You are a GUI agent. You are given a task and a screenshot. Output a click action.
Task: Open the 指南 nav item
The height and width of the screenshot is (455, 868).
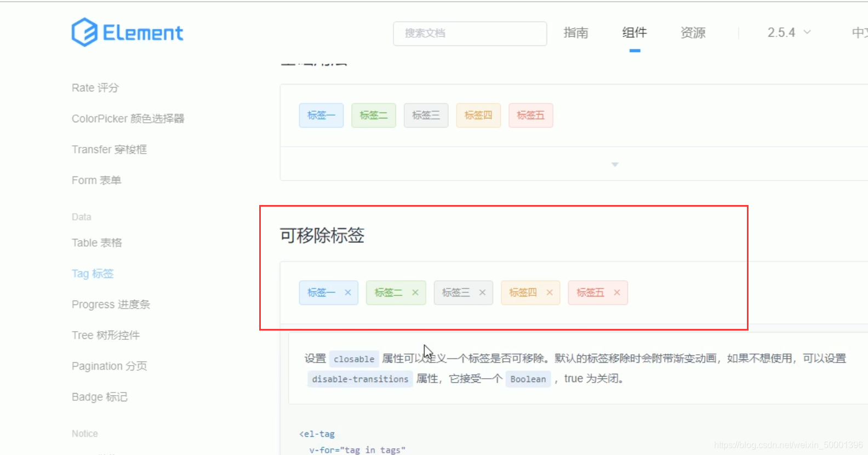576,33
